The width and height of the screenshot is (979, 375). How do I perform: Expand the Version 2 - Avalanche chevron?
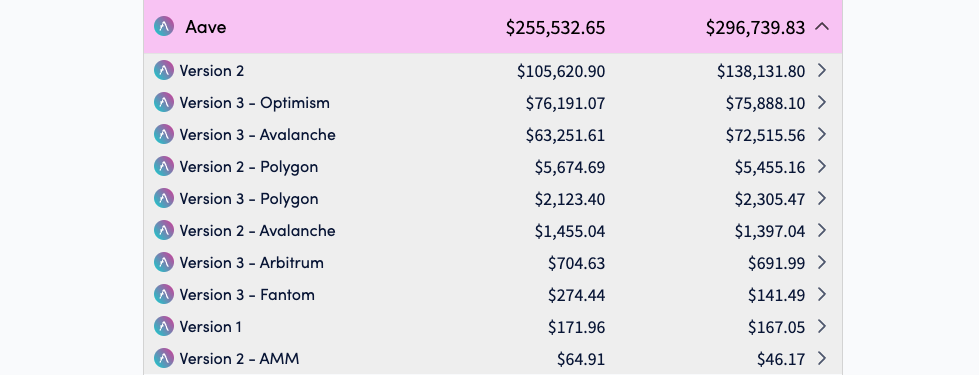[822, 230]
